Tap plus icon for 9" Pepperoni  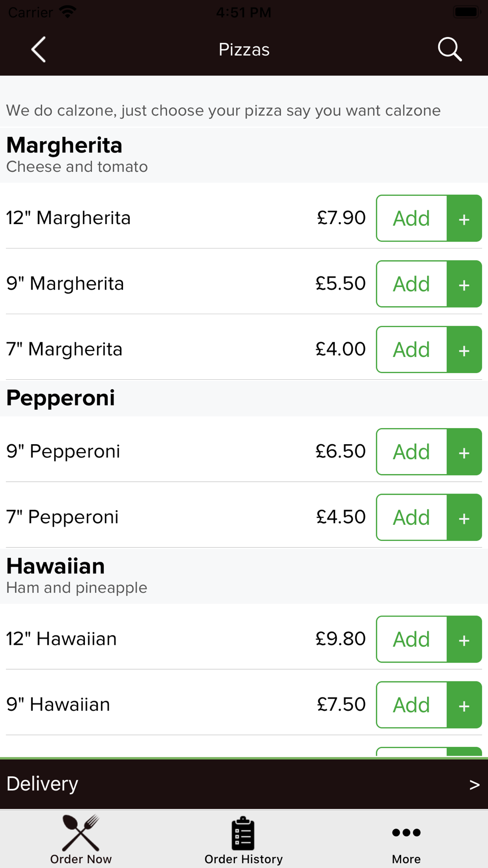tap(465, 452)
